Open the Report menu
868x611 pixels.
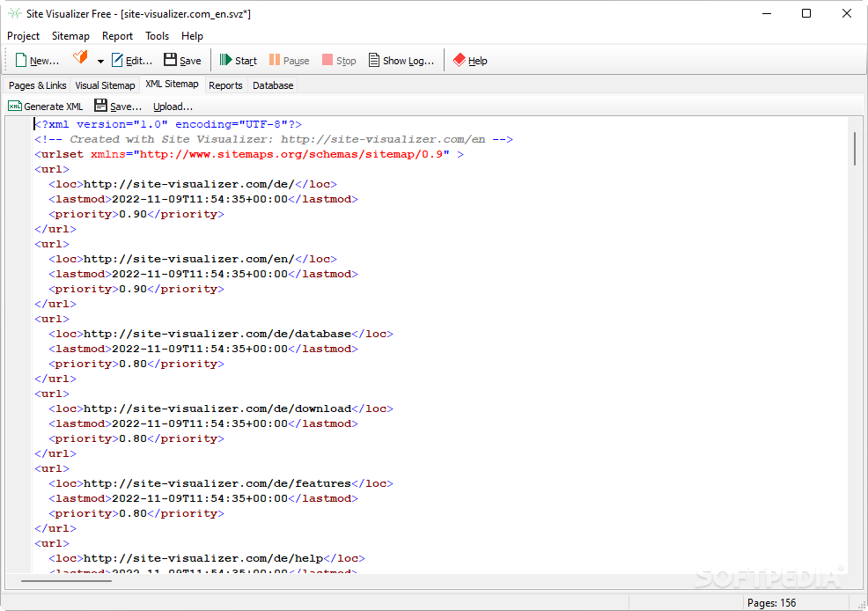[x=117, y=36]
